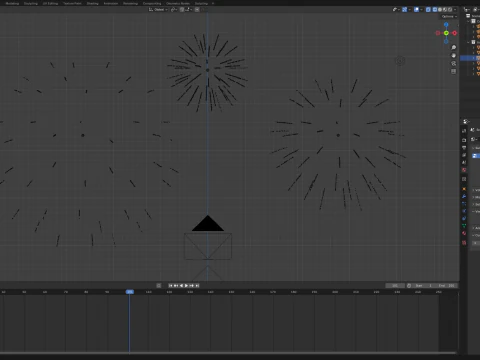480x360 pixels.
Task: Jump to the timeline end frame
Action: pos(197,286)
